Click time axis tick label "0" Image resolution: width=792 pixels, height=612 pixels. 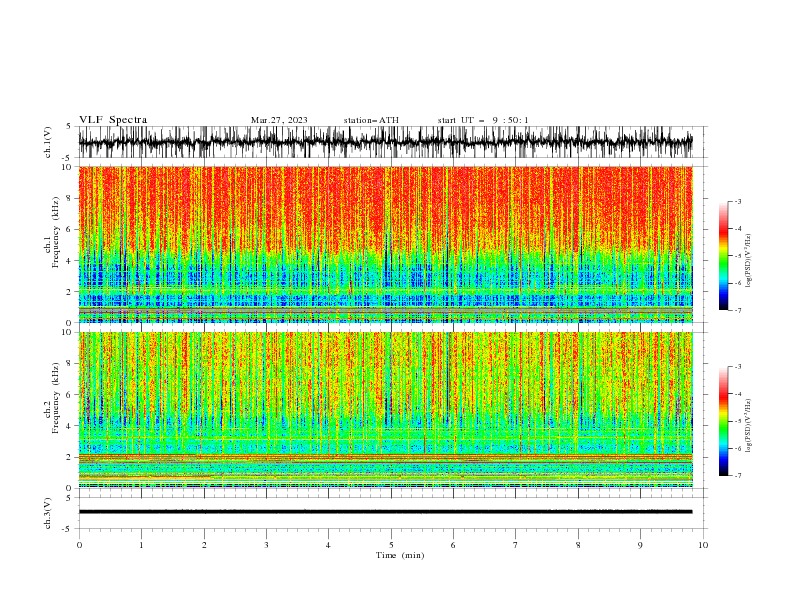(79, 545)
